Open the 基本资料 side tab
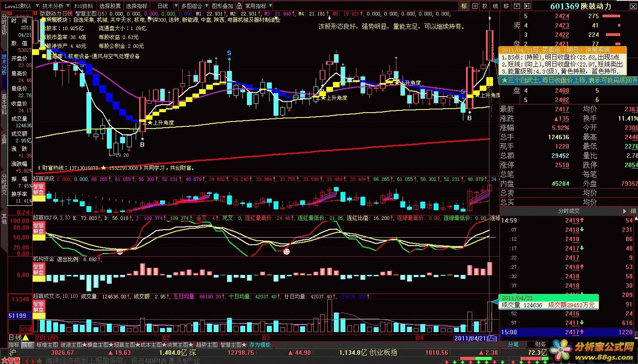The height and width of the screenshot is (364, 638). (4, 105)
